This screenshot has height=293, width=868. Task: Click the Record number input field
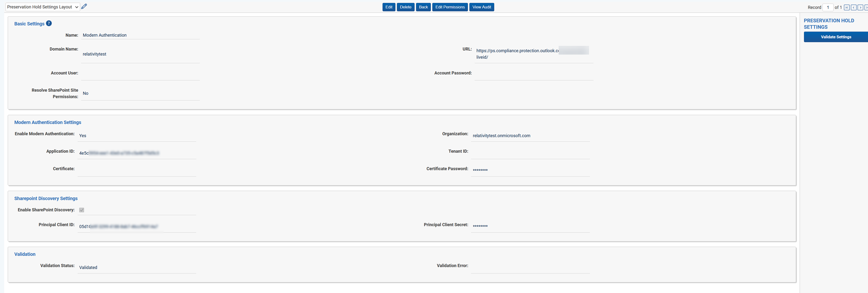(x=828, y=8)
